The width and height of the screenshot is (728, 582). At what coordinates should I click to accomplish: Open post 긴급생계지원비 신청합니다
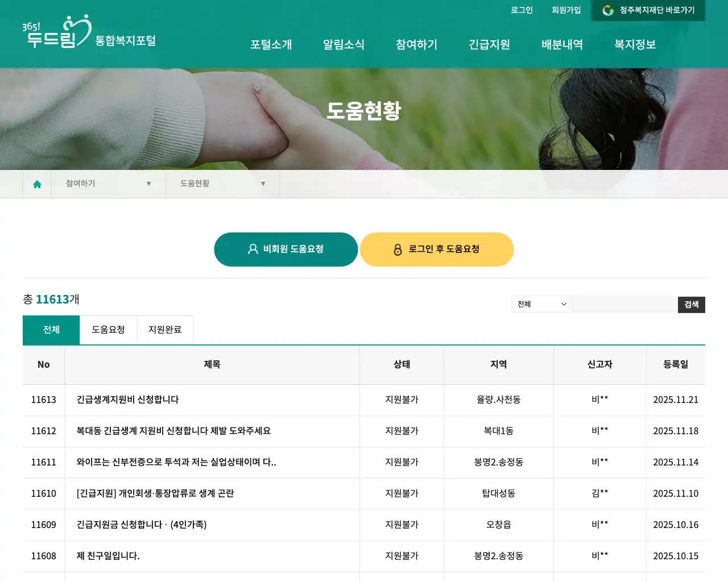[x=126, y=400]
